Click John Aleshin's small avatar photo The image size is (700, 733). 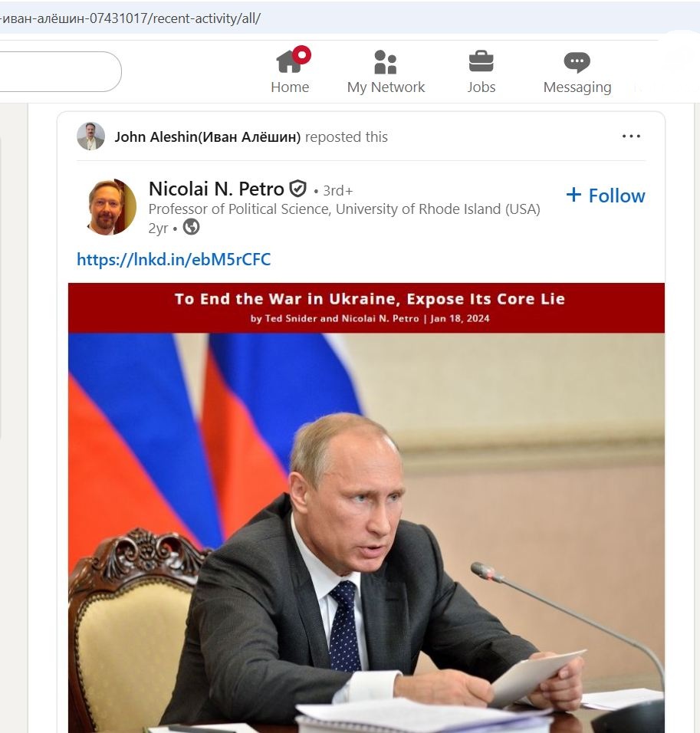click(90, 136)
